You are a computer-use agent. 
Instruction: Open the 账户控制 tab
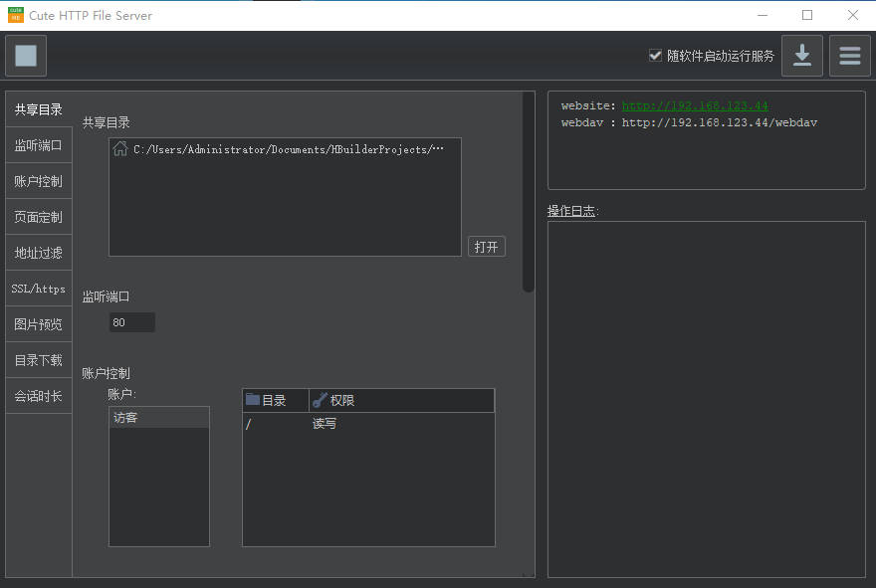39,181
